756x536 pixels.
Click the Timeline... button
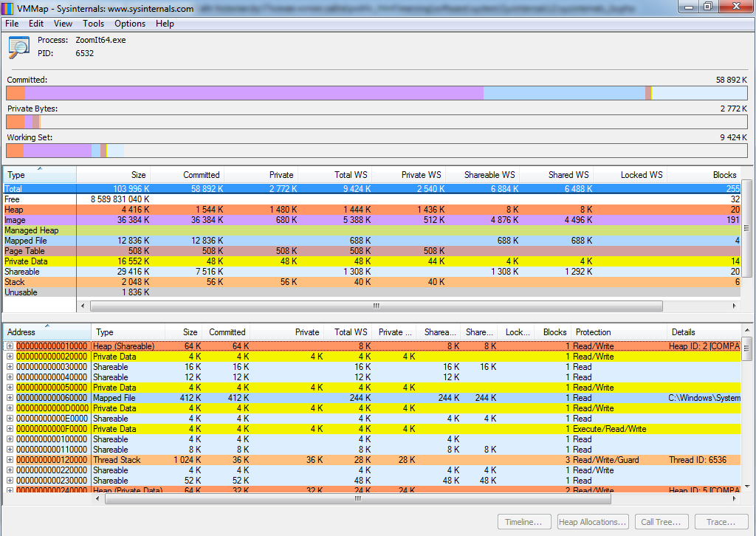[x=523, y=522]
